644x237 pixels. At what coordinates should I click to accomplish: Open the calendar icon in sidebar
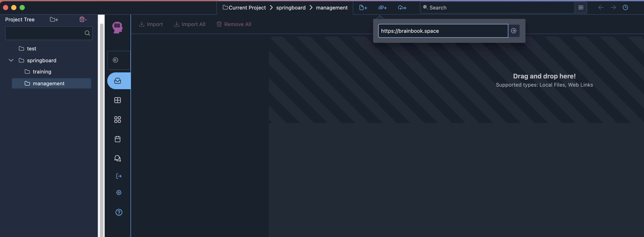(118, 139)
